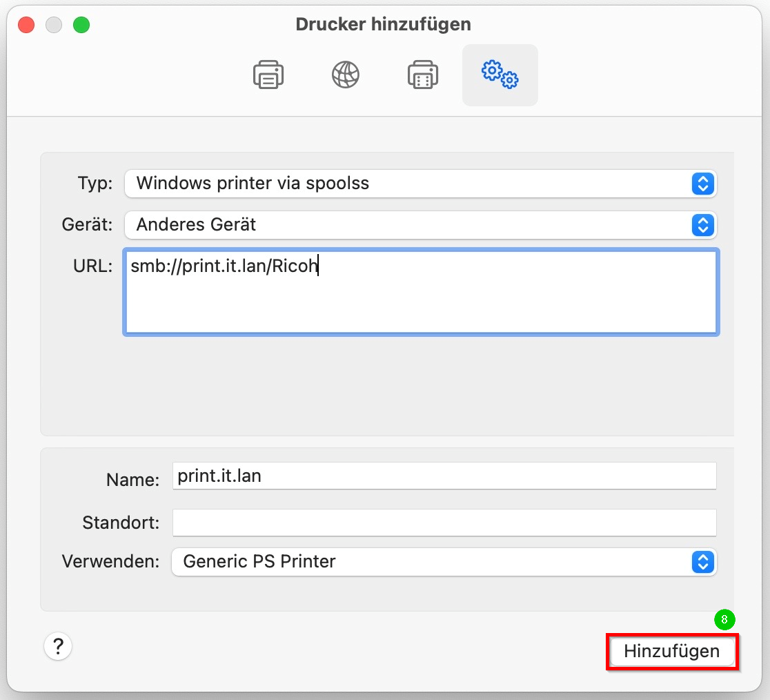Image resolution: width=770 pixels, height=700 pixels.
Task: Open the IP globe tab
Action: [x=346, y=75]
